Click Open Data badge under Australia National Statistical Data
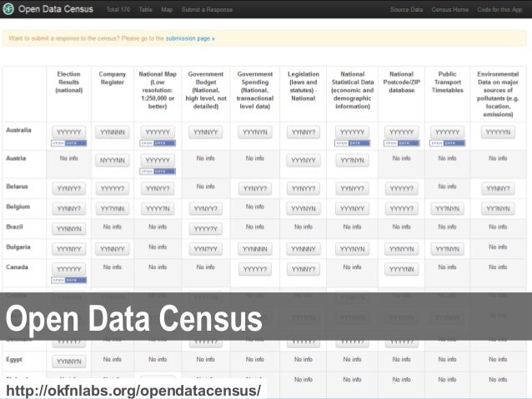This screenshot has width=532, height=399. click(352, 143)
